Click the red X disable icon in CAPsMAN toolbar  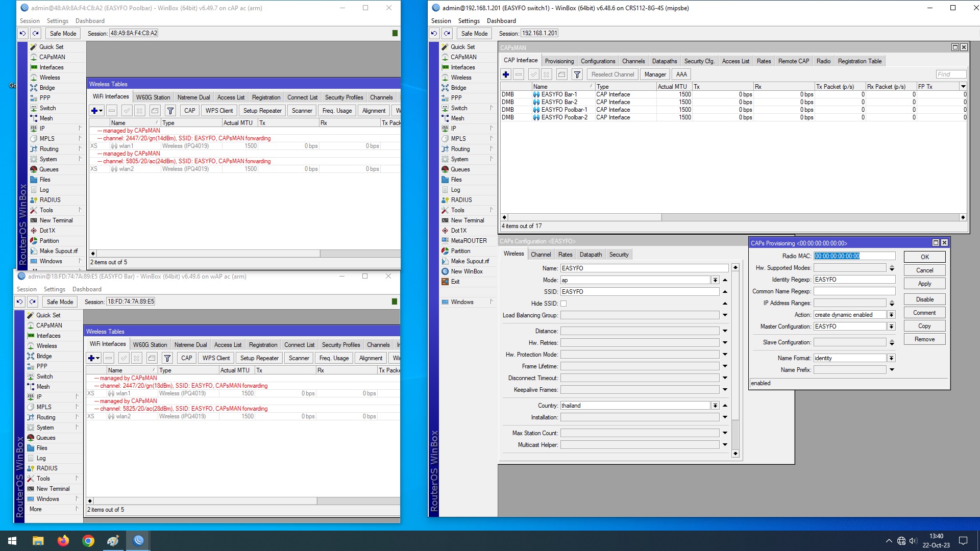546,74
